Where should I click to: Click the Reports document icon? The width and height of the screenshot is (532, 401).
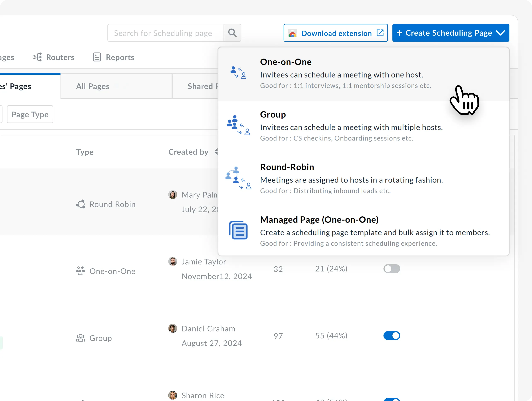pyautogui.click(x=97, y=57)
